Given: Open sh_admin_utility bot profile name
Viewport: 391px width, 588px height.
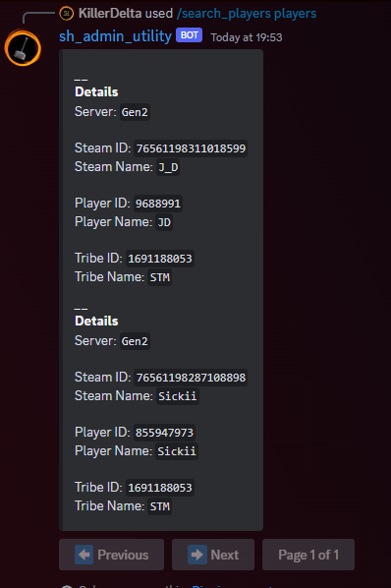Looking at the screenshot, I should (115, 36).
